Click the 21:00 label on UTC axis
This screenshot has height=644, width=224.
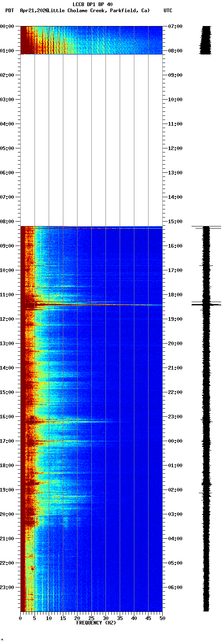coord(175,368)
